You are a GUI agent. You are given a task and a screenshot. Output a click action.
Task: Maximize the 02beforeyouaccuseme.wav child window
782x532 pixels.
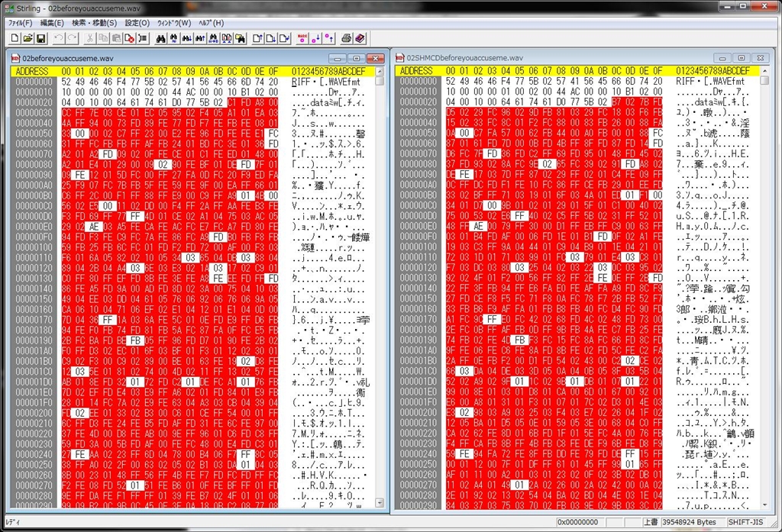(357, 58)
